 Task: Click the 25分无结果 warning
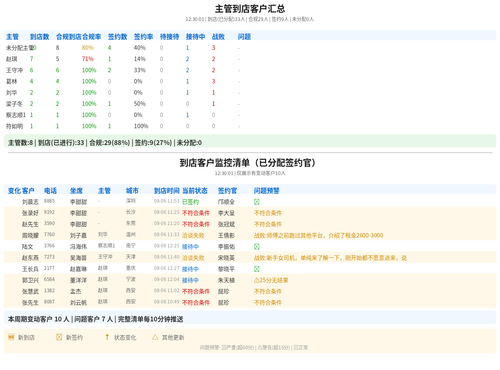click(x=271, y=280)
